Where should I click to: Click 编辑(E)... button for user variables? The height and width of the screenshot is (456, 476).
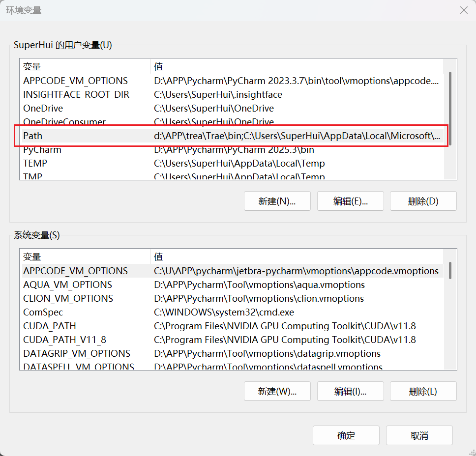(350, 201)
